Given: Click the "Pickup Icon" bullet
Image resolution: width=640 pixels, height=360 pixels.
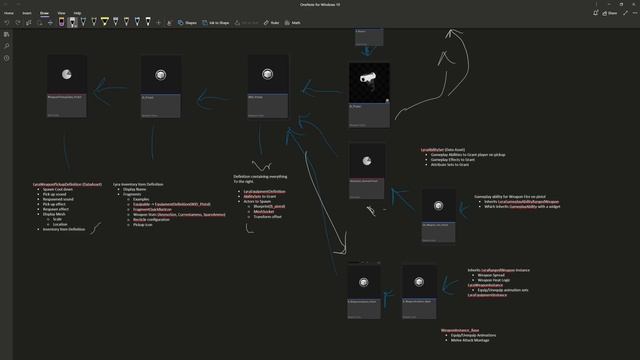Looking at the screenshot, I should tap(142, 224).
